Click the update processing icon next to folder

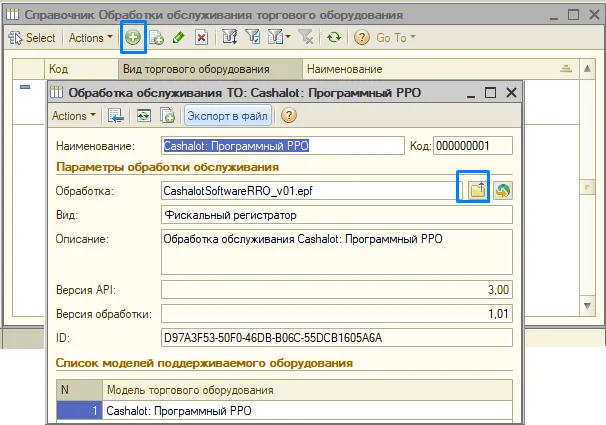503,190
